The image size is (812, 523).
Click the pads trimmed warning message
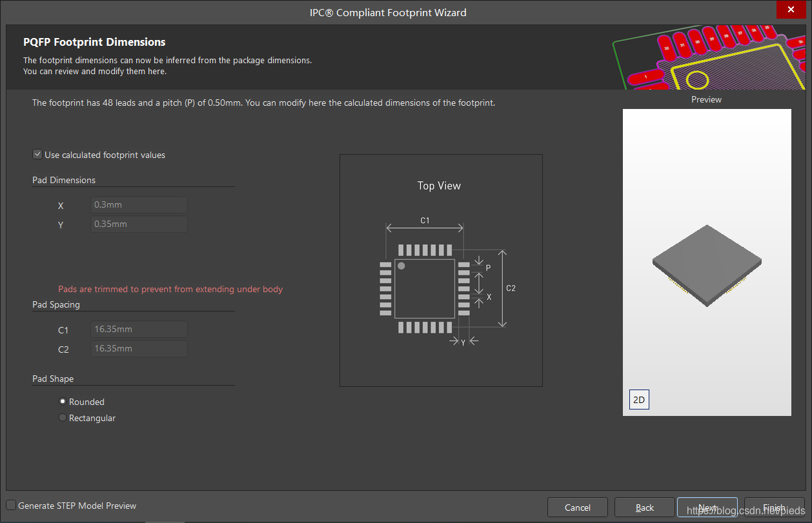(170, 289)
